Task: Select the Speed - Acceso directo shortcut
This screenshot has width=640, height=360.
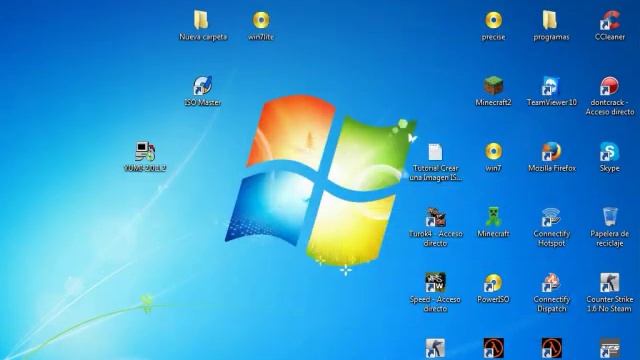Action: (x=436, y=282)
